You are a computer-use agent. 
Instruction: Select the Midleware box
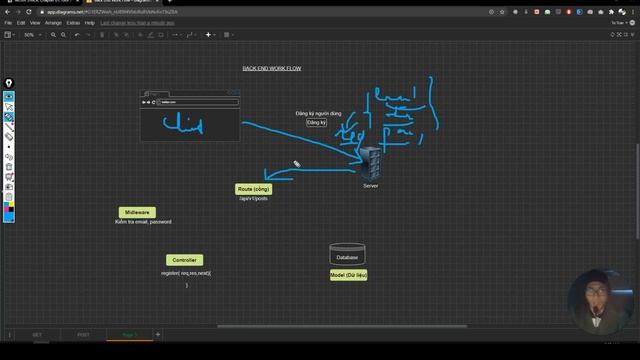[x=137, y=212]
